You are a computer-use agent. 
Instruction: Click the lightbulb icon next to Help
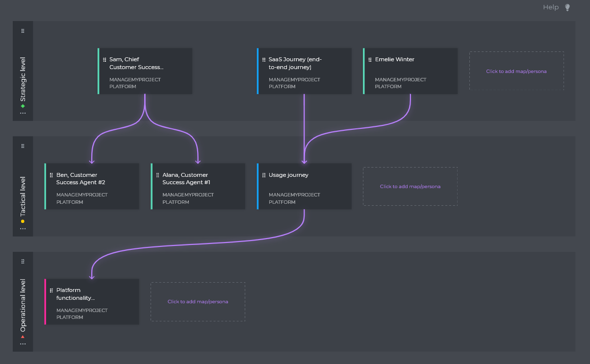(567, 7)
